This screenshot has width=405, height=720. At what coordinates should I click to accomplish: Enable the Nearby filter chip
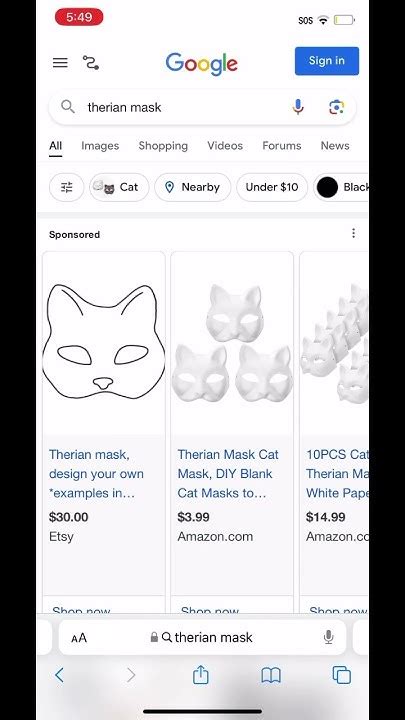192,187
